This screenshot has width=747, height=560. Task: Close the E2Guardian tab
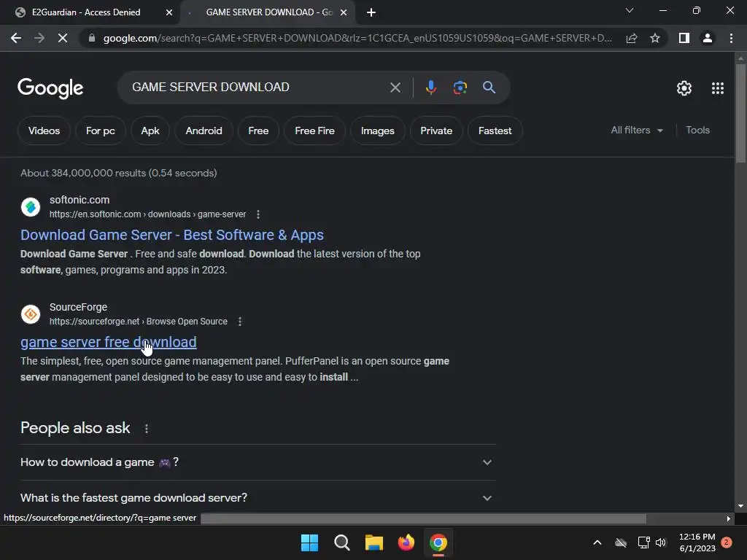point(169,12)
